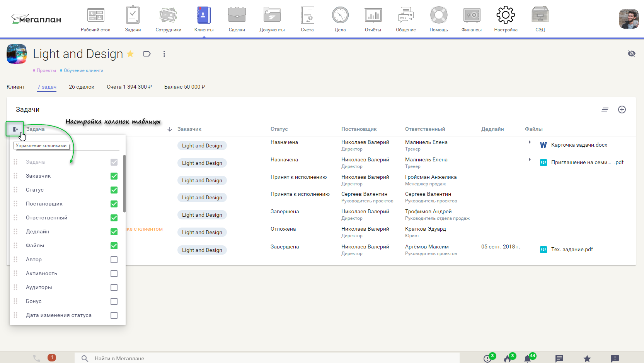Expand files arrow for Карточка задачи.docx row
The image size is (644, 363).
pos(530,142)
